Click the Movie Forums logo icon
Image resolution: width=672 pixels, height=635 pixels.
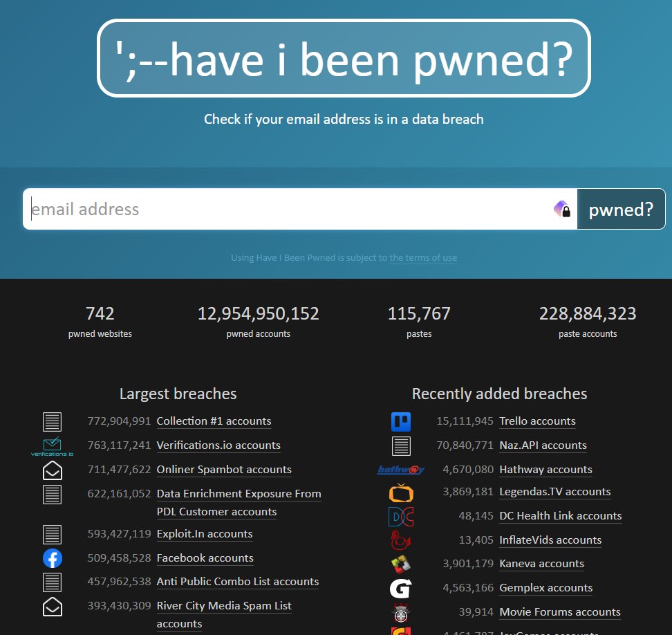(x=401, y=613)
